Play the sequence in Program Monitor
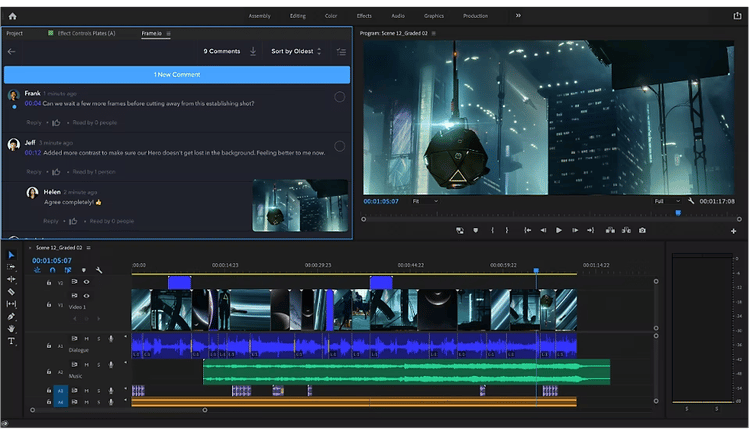 (x=559, y=231)
